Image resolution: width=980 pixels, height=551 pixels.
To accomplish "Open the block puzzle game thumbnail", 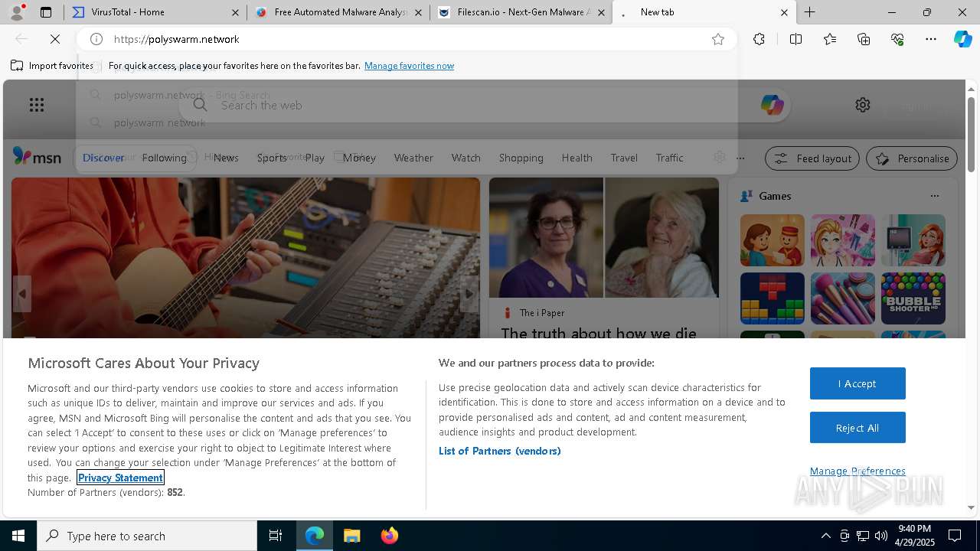I will click(773, 298).
